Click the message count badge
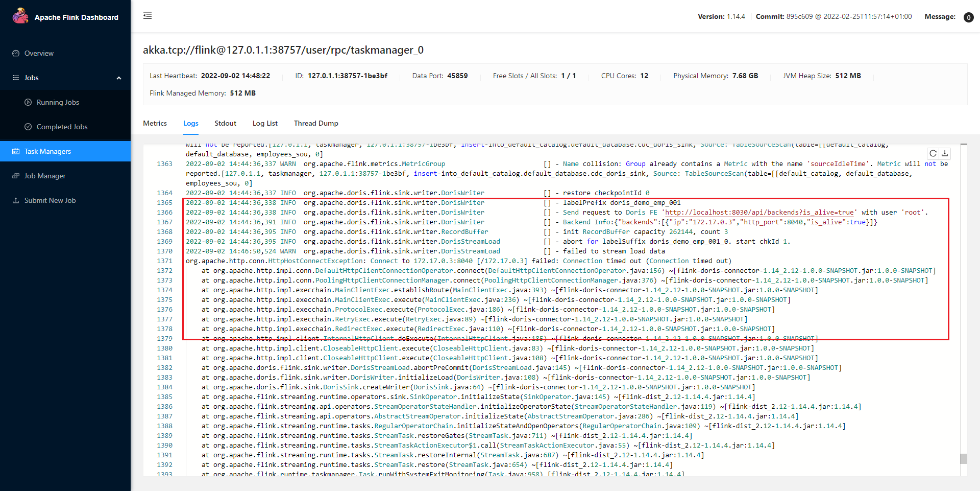Viewport: 980px width, 491px height. [x=968, y=17]
